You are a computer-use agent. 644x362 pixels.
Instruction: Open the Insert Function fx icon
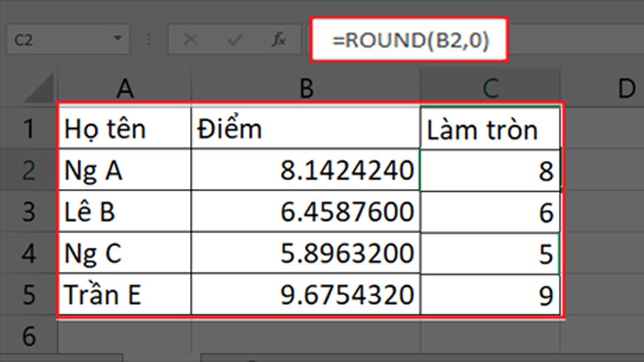pyautogui.click(x=279, y=39)
